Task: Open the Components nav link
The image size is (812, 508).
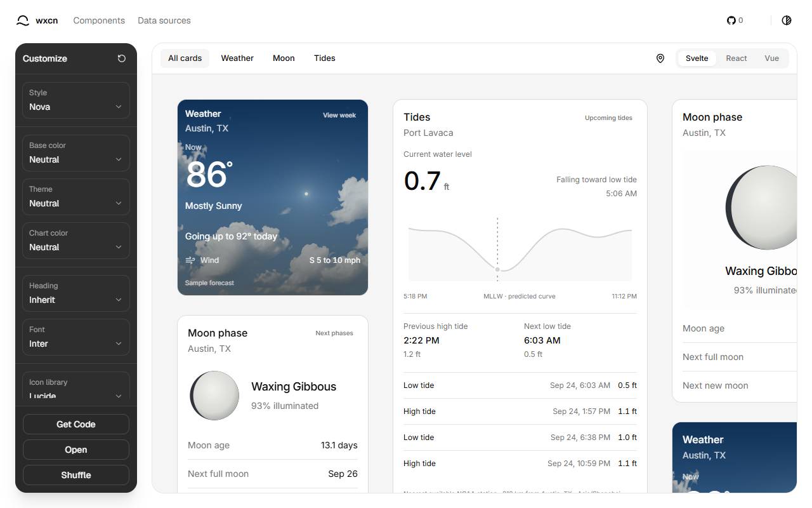Action: [x=99, y=20]
